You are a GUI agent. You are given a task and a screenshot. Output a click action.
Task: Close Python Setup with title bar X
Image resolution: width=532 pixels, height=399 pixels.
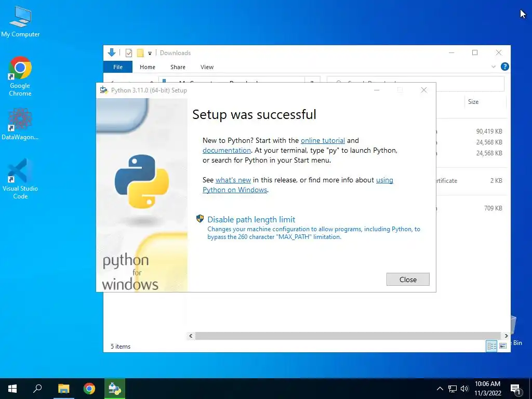424,90
